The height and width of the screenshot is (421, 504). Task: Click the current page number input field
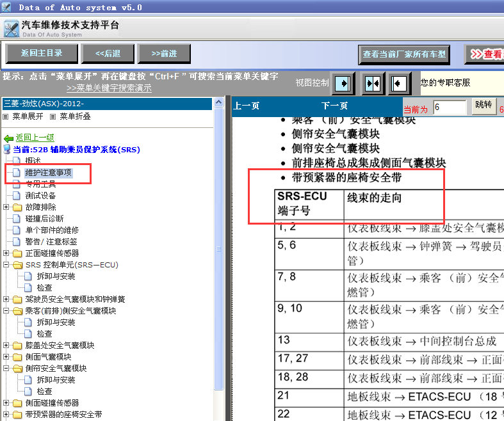point(450,107)
